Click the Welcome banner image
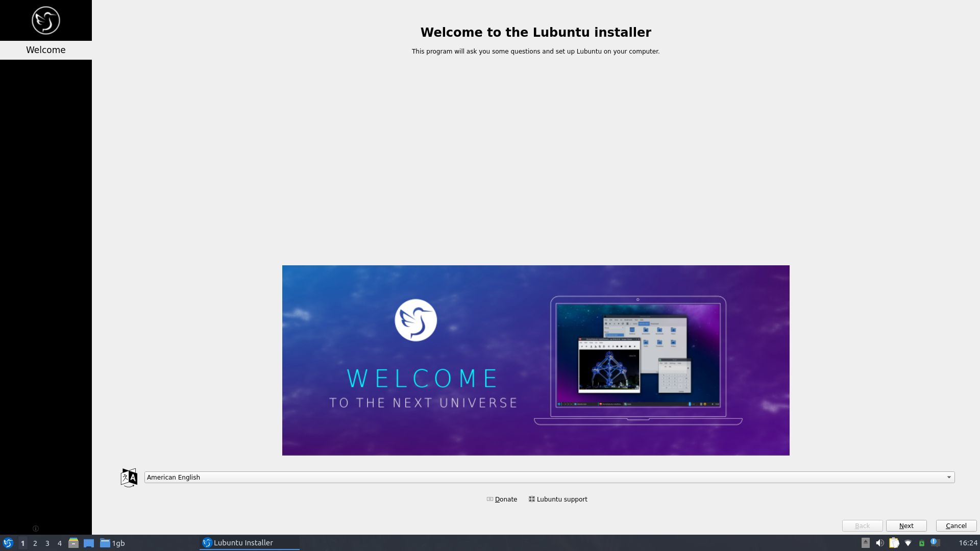Viewport: 980px width, 551px height. pyautogui.click(x=535, y=360)
